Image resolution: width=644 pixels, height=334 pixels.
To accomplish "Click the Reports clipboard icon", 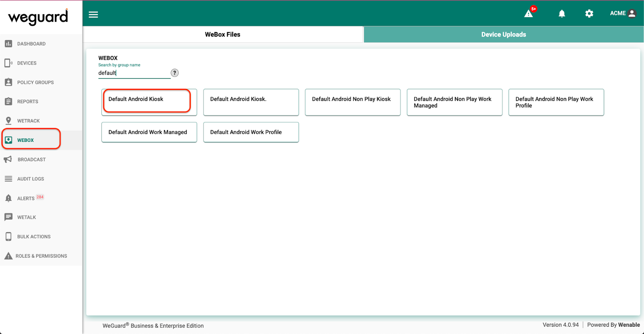I will (x=8, y=101).
